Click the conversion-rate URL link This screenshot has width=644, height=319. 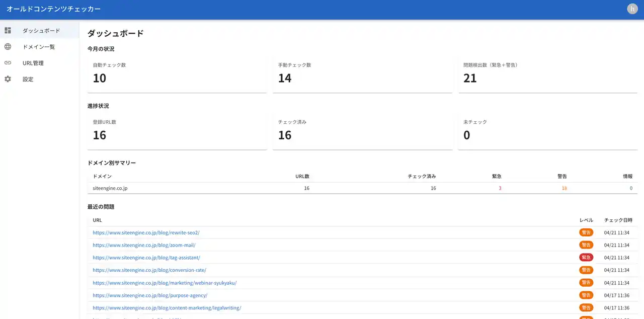(x=150, y=270)
